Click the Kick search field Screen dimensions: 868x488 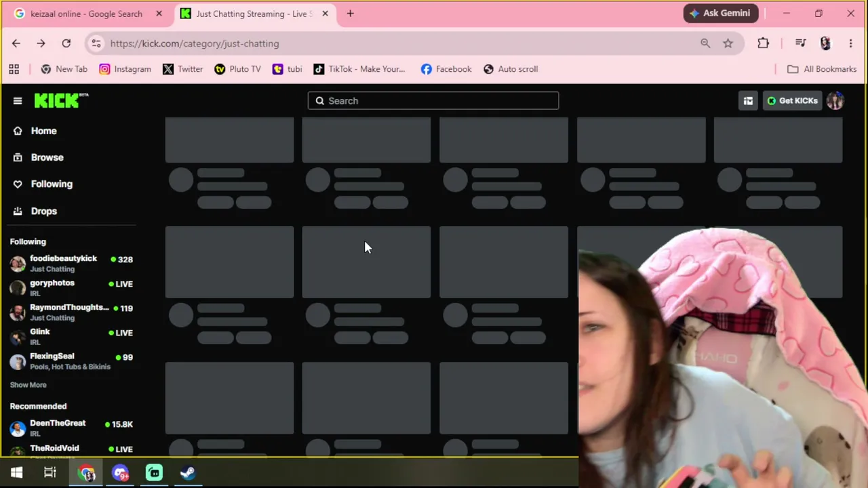pos(433,101)
